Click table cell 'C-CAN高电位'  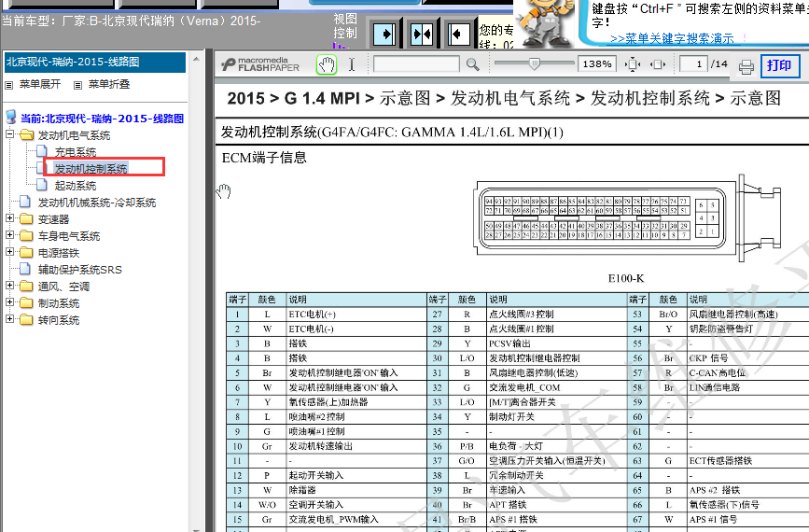(748, 373)
